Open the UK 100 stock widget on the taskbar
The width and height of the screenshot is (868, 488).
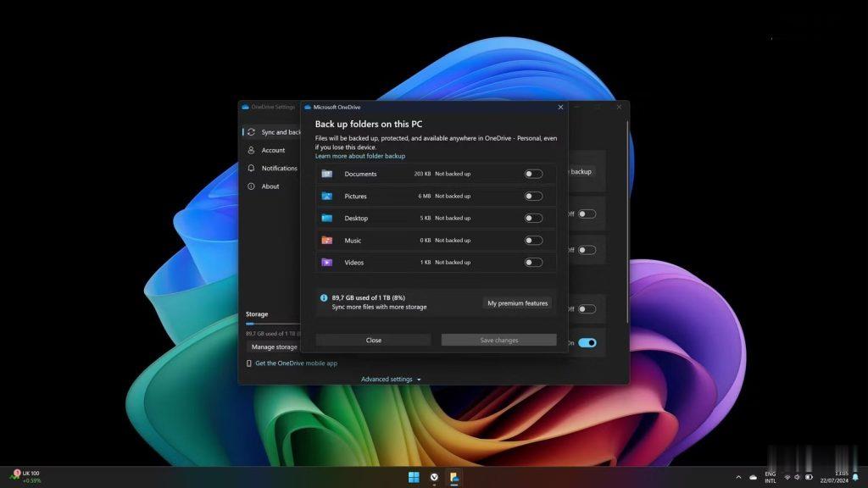pyautogui.click(x=25, y=477)
